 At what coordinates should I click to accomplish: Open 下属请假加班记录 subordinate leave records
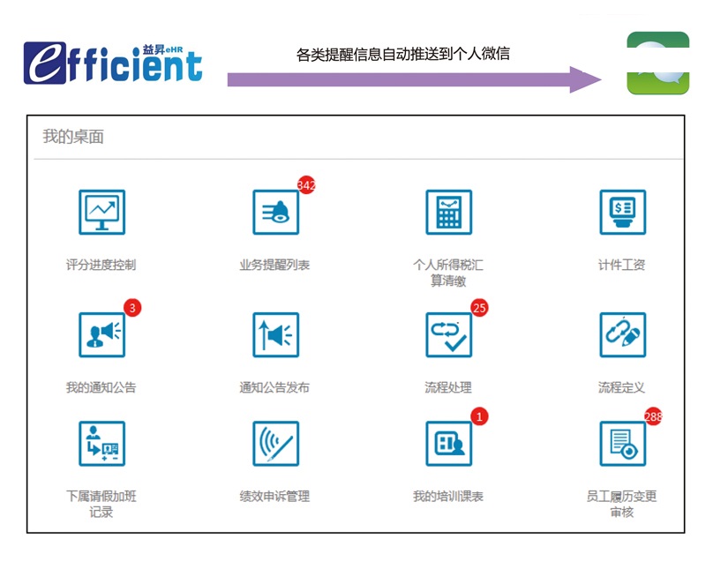101,444
